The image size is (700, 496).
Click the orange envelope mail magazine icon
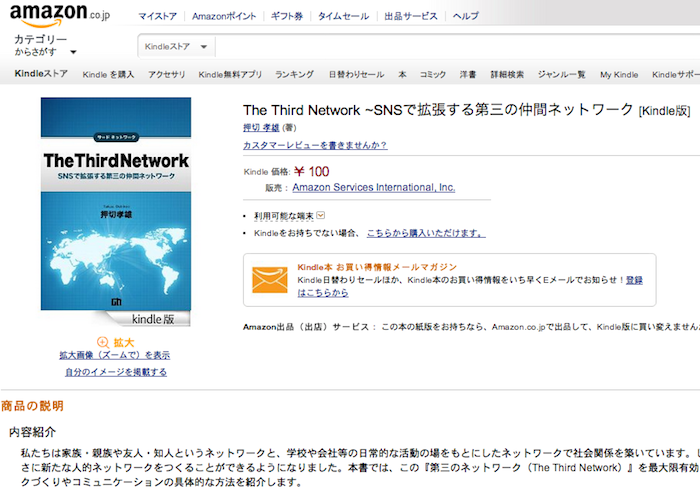(270, 280)
